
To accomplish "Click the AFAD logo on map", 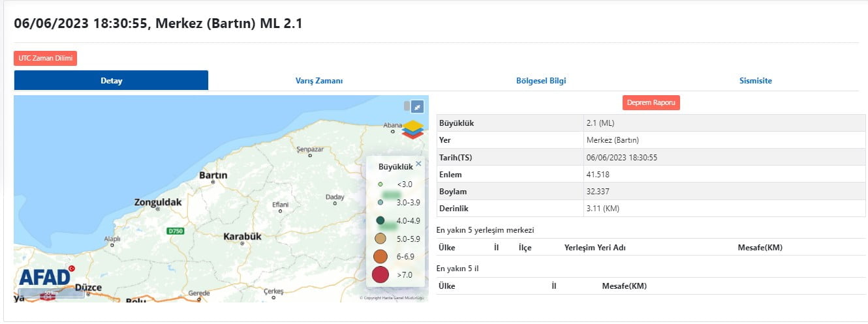I will click(x=45, y=277).
